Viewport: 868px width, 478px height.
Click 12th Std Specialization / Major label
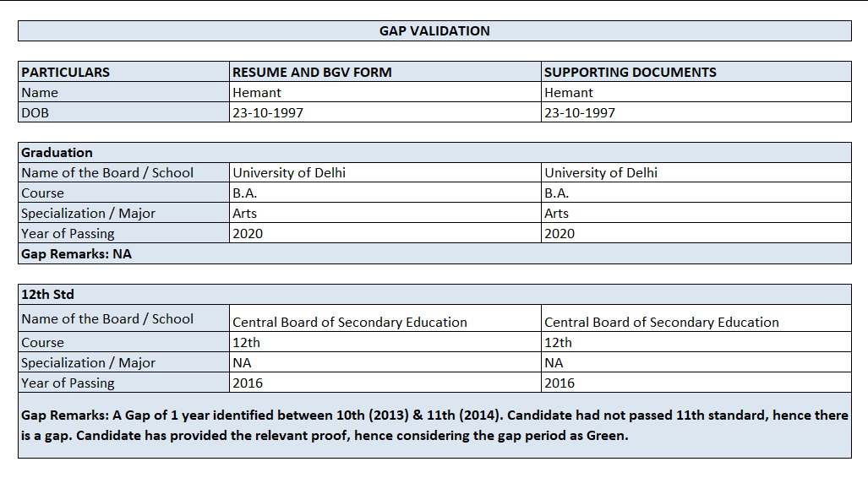pos(88,363)
